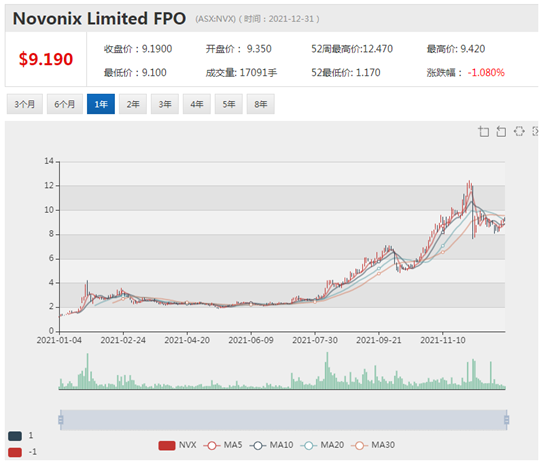Screen dimensions: 541x462
Task: Select the 1年 time range tab
Action: click(x=101, y=104)
